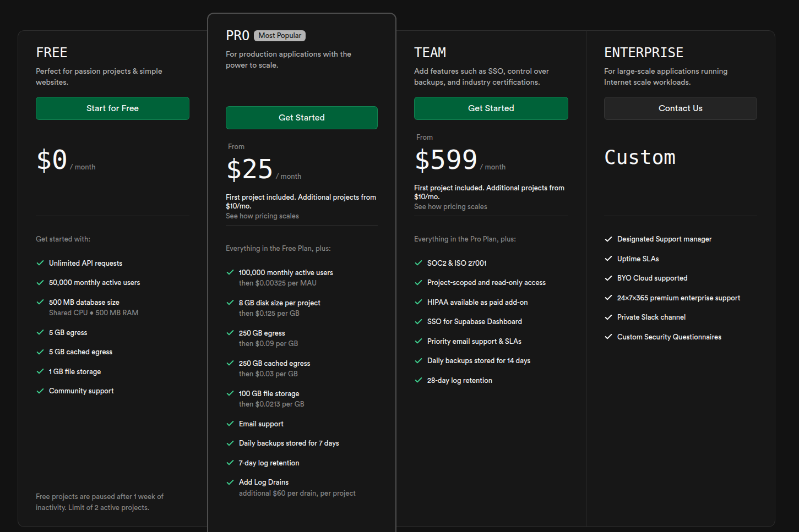The width and height of the screenshot is (799, 532).
Task: Click 'additional $60 per drain, per project' text
Action: [297, 493]
